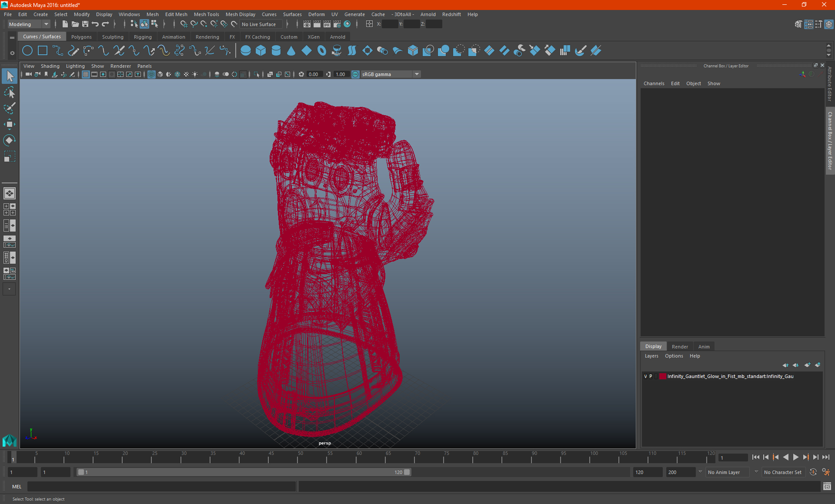Click the current frame field

coord(733,458)
